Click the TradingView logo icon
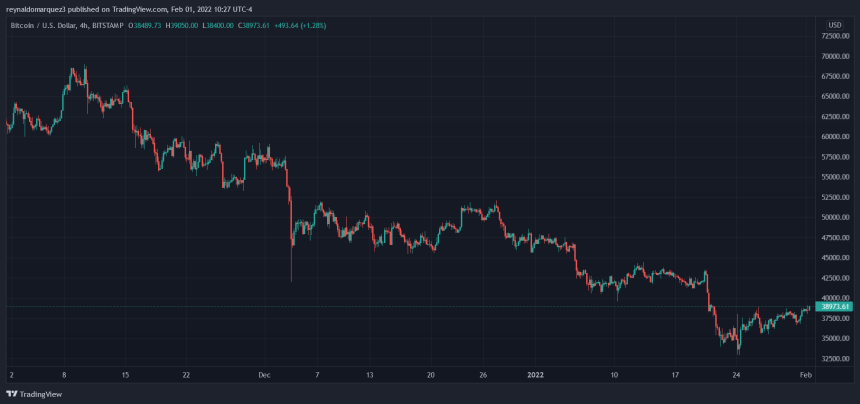Viewport: 860px width, 404px height. coord(10,394)
